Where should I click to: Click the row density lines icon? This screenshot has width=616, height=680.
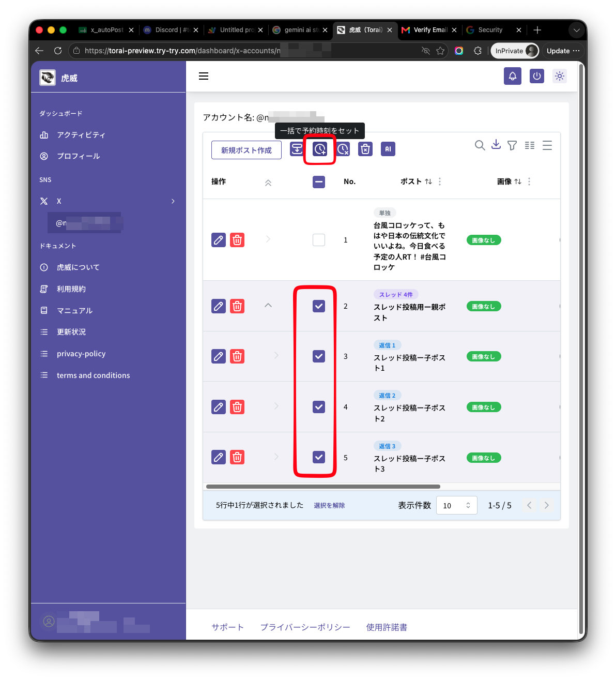[547, 145]
